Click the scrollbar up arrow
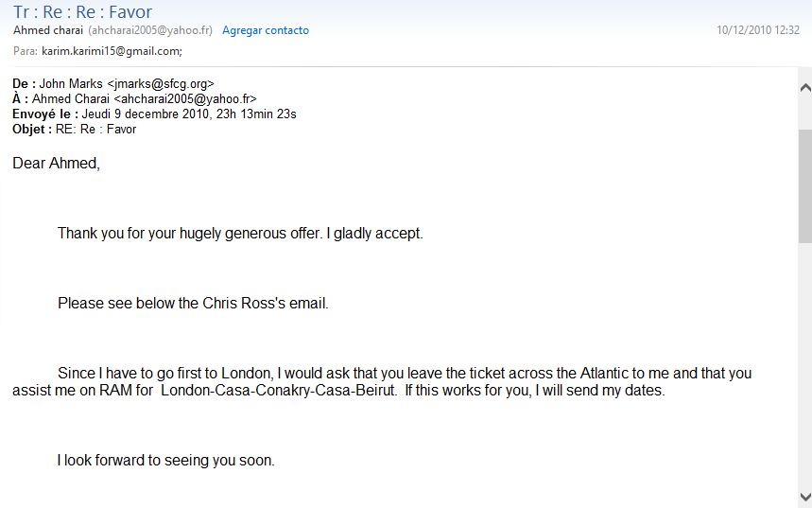 click(x=804, y=88)
